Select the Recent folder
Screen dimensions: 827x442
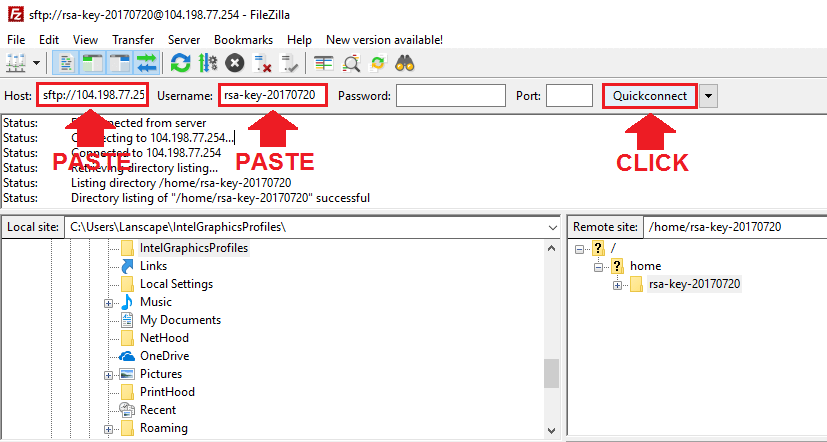pos(158,409)
